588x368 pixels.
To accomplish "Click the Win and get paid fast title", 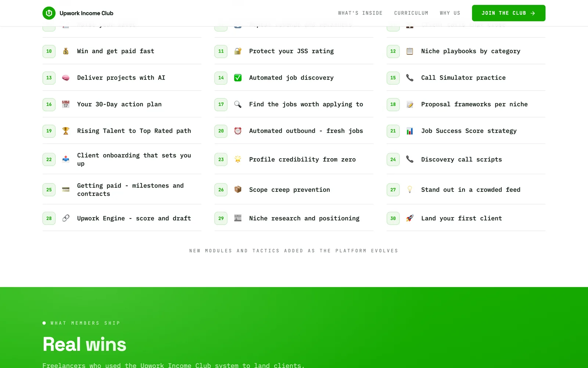I will coord(116,51).
